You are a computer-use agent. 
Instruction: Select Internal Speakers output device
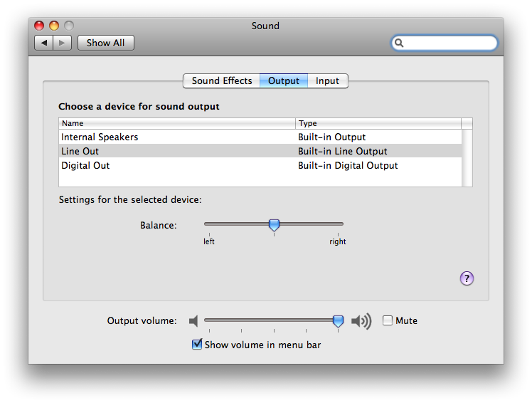260,137
